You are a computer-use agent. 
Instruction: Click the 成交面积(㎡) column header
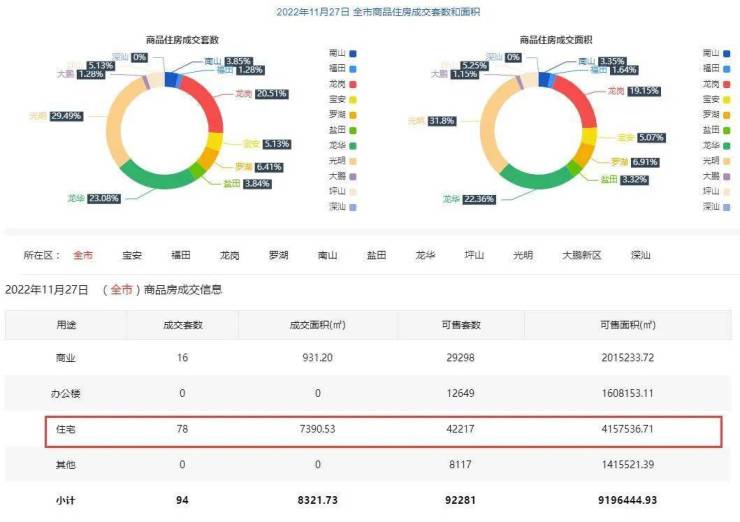pyautogui.click(x=318, y=325)
